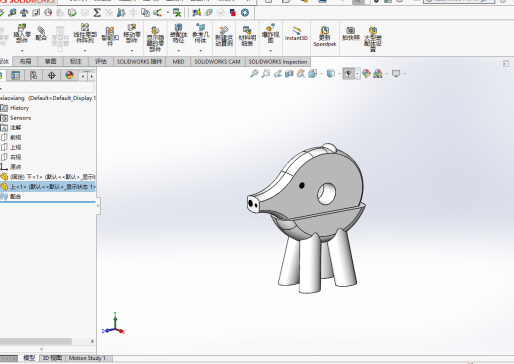514x364 pixels.
Task: Select the Mate (配合) tool in ribbon
Action: [x=41, y=33]
